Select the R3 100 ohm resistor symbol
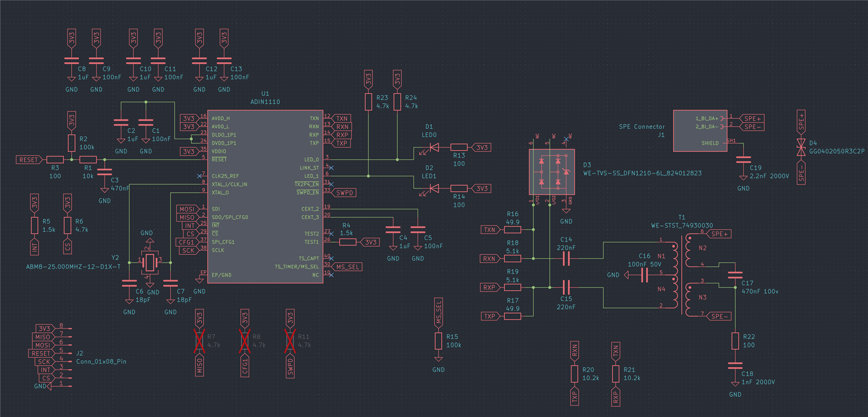The width and height of the screenshot is (868, 417). [x=55, y=160]
